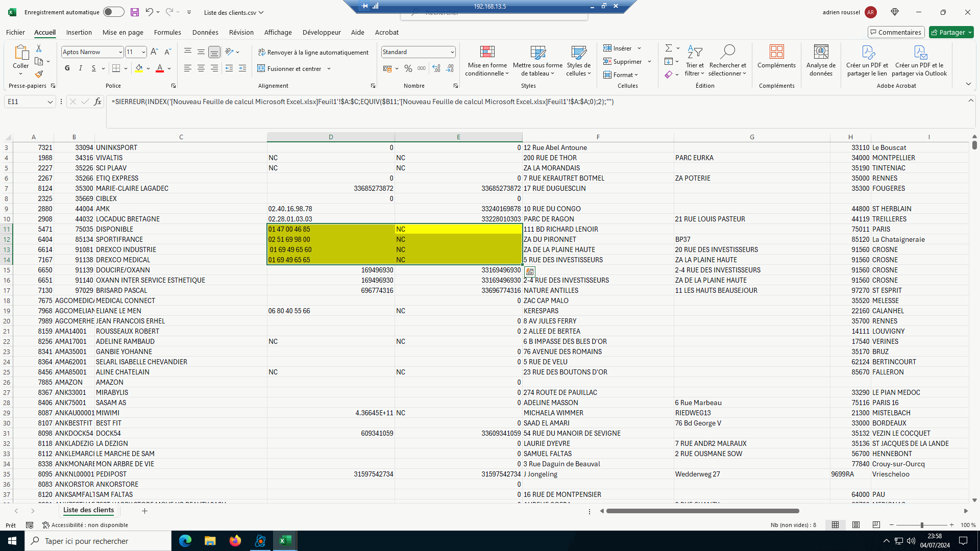This screenshot has width=980, height=551.
Task: Click the Insert Function fx icon
Action: [97, 102]
